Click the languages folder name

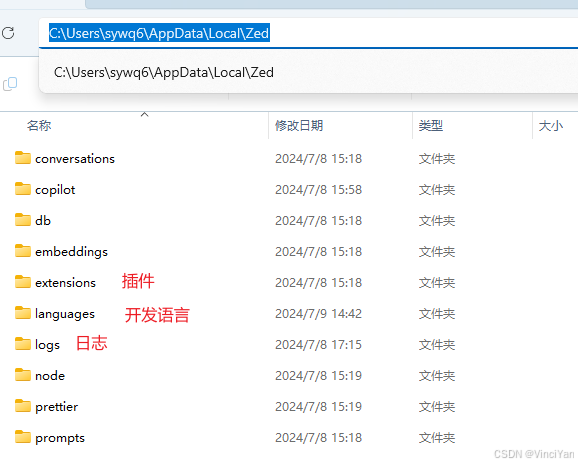(65, 314)
